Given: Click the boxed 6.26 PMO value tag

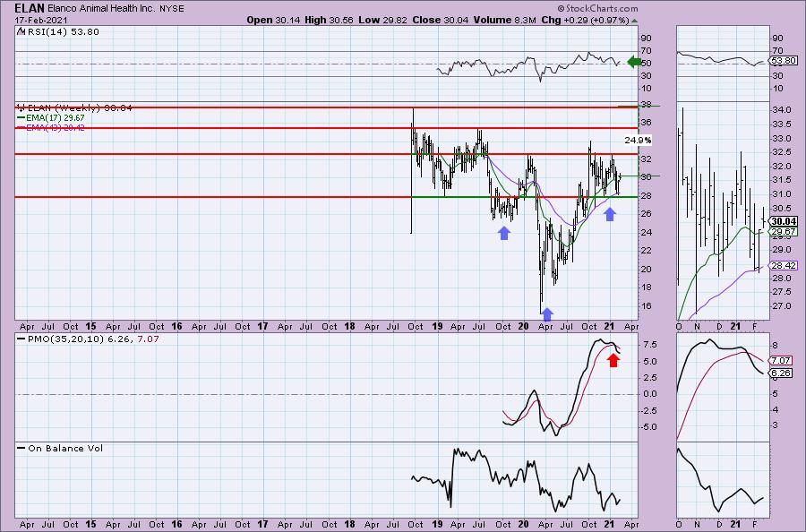Looking at the screenshot, I should [x=781, y=373].
